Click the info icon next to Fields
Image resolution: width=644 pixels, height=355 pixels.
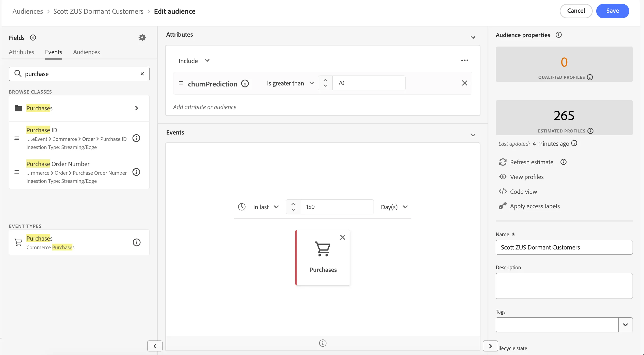pyautogui.click(x=33, y=38)
